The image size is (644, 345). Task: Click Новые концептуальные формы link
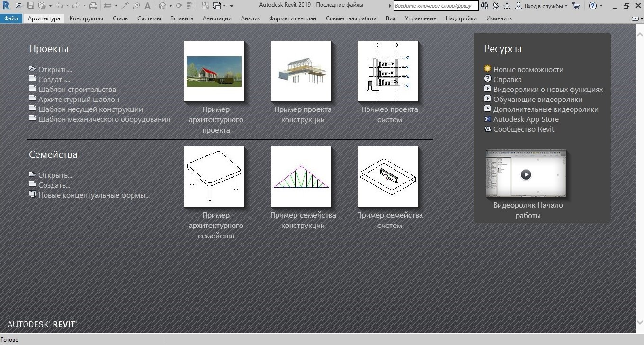[94, 195]
